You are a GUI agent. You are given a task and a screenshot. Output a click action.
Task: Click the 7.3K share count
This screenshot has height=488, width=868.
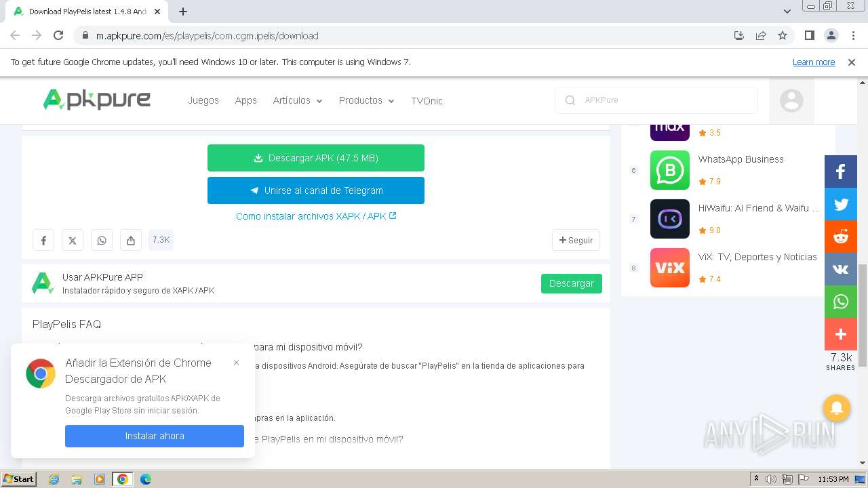[161, 240]
